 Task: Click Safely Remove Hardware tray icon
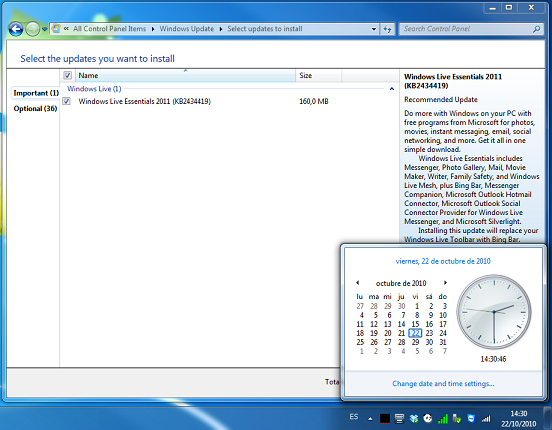(457, 418)
